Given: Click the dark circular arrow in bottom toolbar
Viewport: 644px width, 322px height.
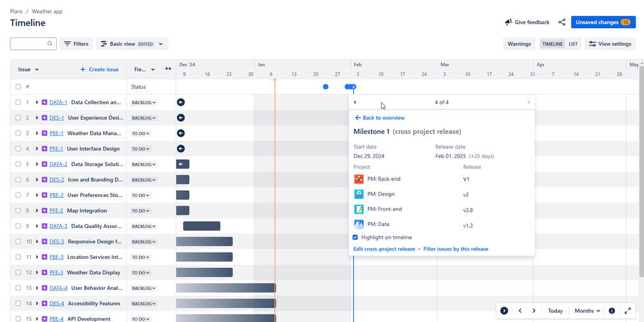Looking at the screenshot, I should pyautogui.click(x=504, y=311).
